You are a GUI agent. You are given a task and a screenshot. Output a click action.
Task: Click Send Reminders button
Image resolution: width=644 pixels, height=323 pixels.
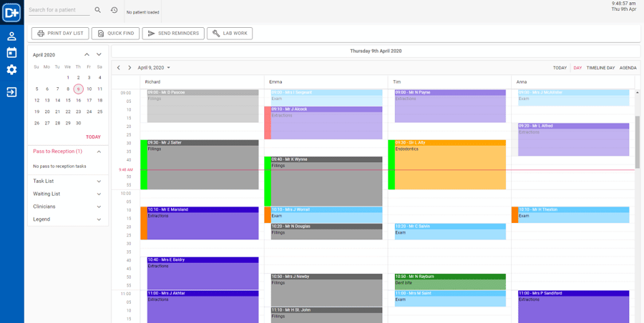tap(173, 34)
